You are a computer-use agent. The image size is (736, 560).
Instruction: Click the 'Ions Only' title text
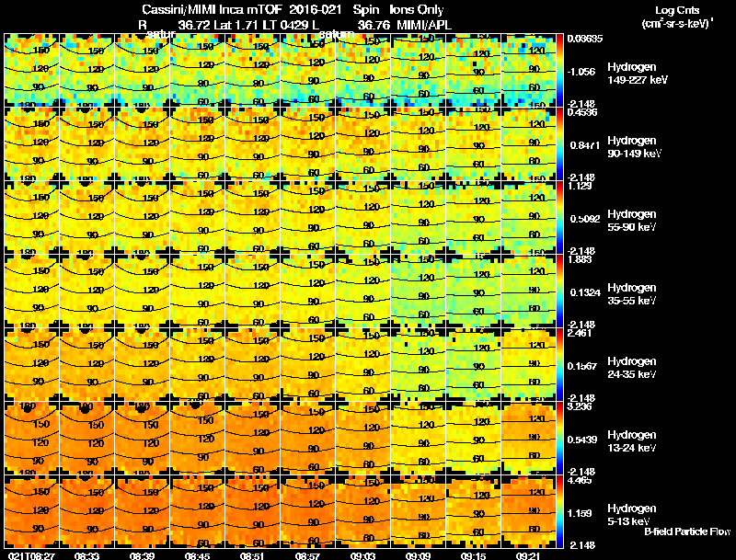point(416,10)
